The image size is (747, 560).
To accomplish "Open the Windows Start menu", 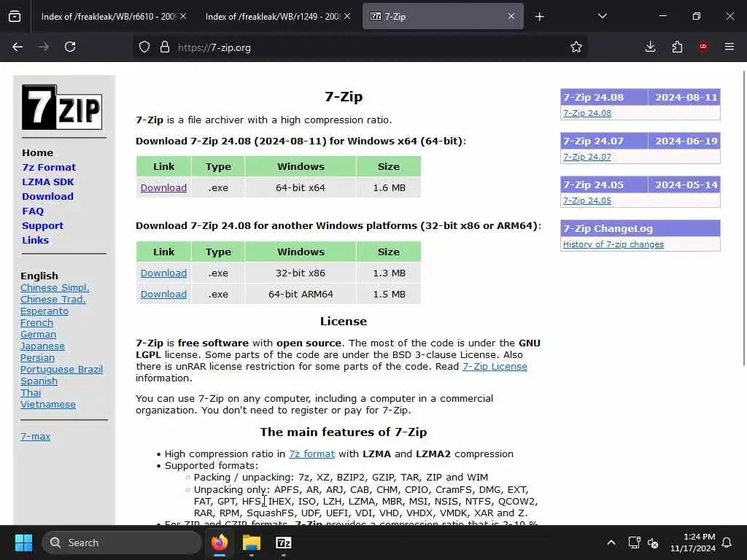I will 23,542.
